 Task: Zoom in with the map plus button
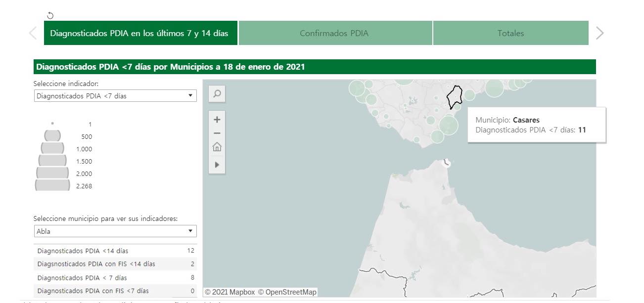click(217, 119)
